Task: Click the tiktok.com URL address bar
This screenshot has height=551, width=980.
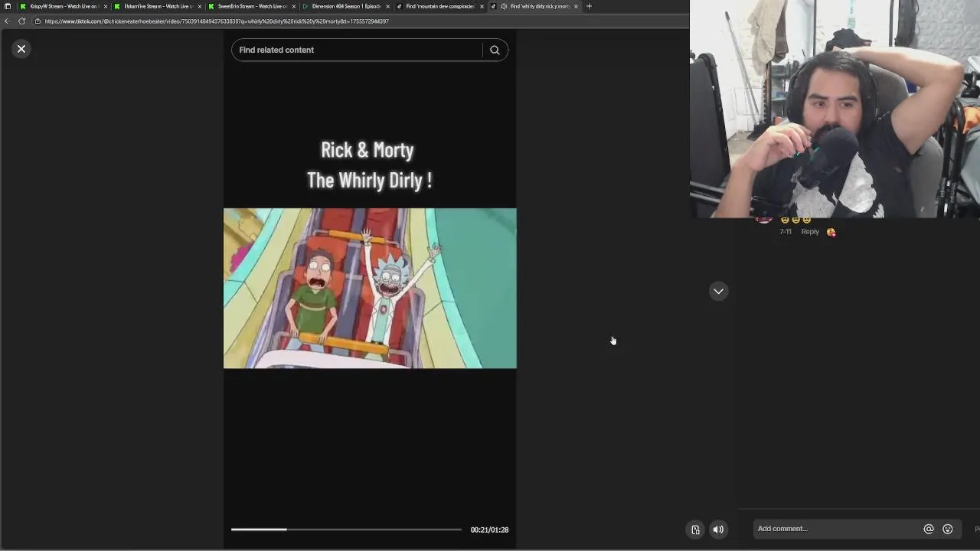Action: (x=217, y=21)
